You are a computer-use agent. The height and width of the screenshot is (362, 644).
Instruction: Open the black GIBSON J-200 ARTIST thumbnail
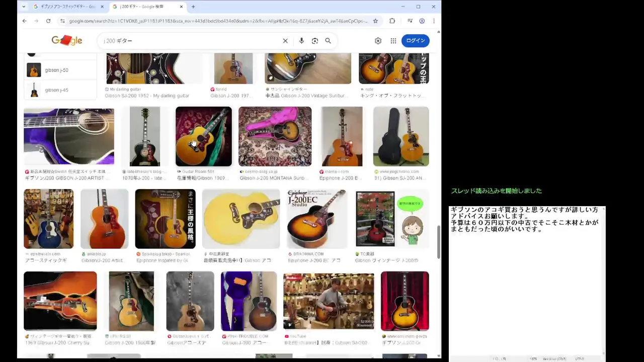(69, 136)
